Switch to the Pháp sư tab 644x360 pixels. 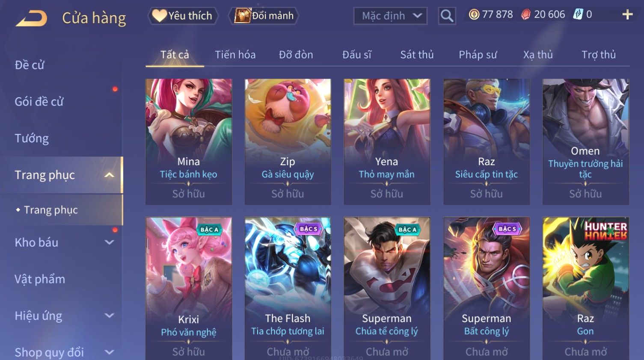tap(478, 55)
